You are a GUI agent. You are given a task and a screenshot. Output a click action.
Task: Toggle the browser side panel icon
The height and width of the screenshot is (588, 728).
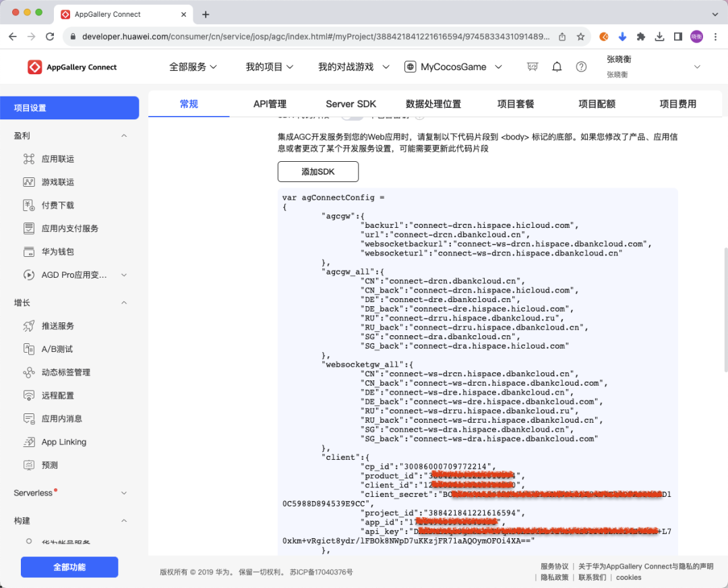point(678,36)
